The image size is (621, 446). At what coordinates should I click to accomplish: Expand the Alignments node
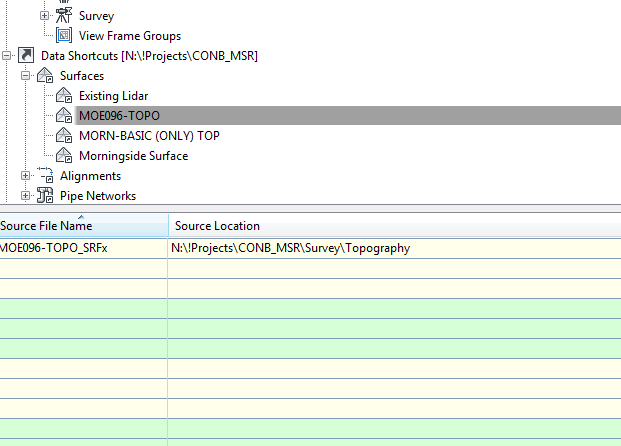click(25, 175)
